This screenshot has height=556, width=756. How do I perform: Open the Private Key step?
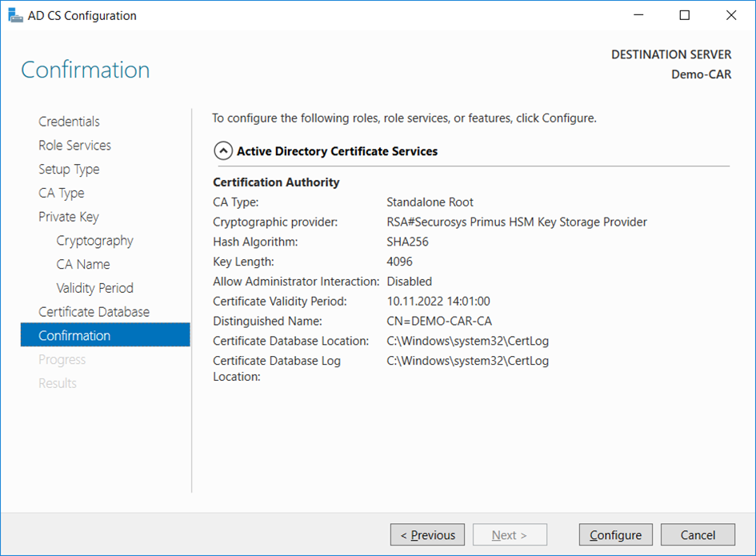[68, 217]
